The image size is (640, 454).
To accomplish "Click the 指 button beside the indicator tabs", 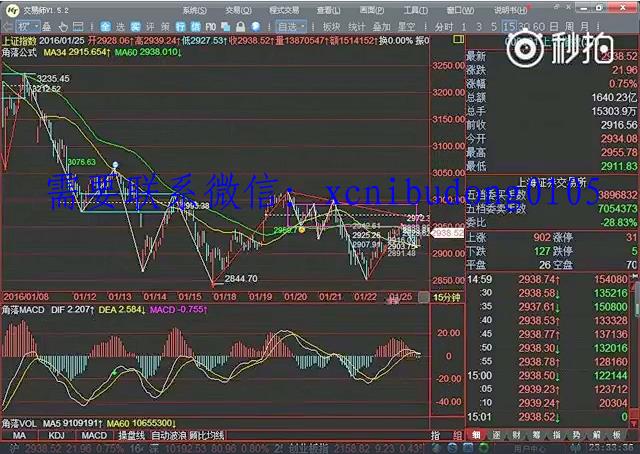I will click(435, 436).
